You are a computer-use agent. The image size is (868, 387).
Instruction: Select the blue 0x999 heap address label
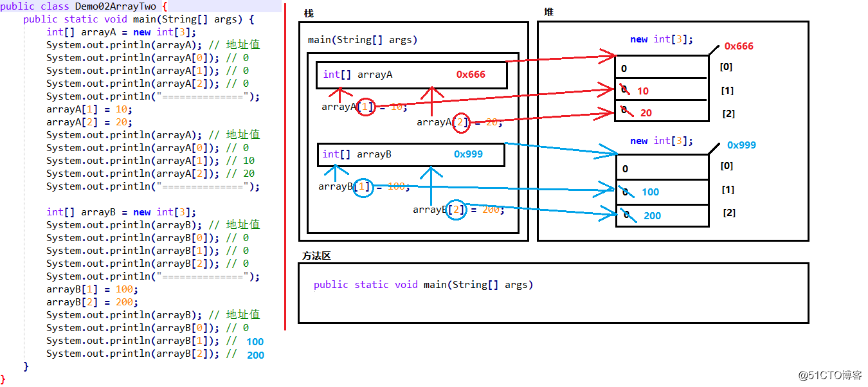[741, 145]
